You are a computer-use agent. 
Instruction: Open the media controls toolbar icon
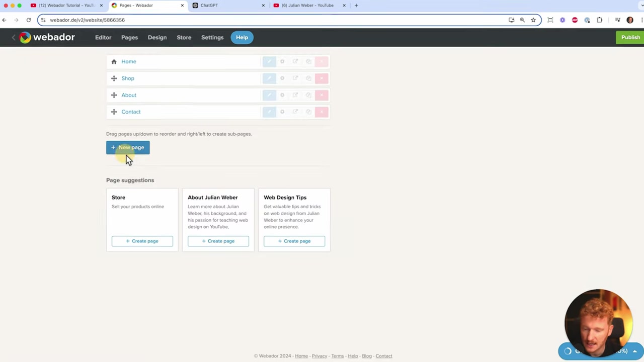point(617,20)
